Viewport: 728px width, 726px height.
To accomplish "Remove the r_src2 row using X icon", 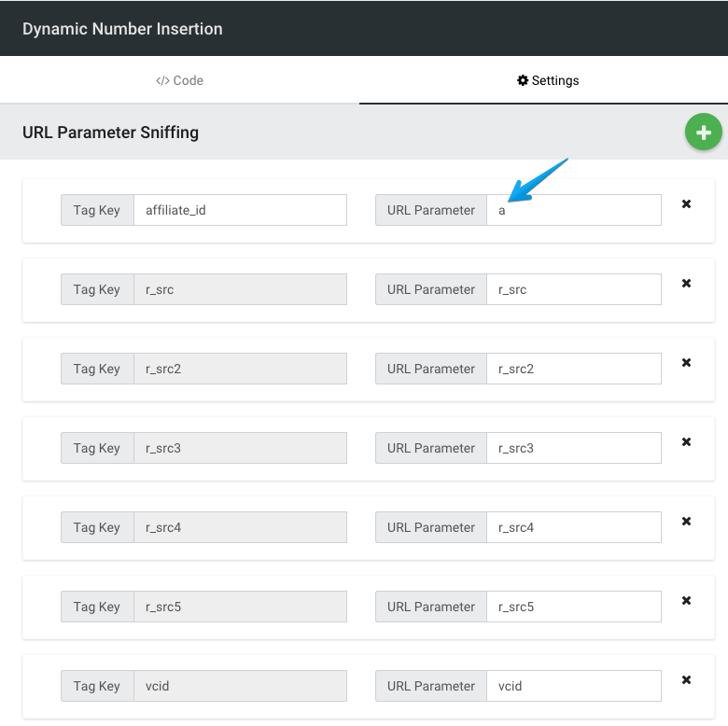I will (x=686, y=363).
